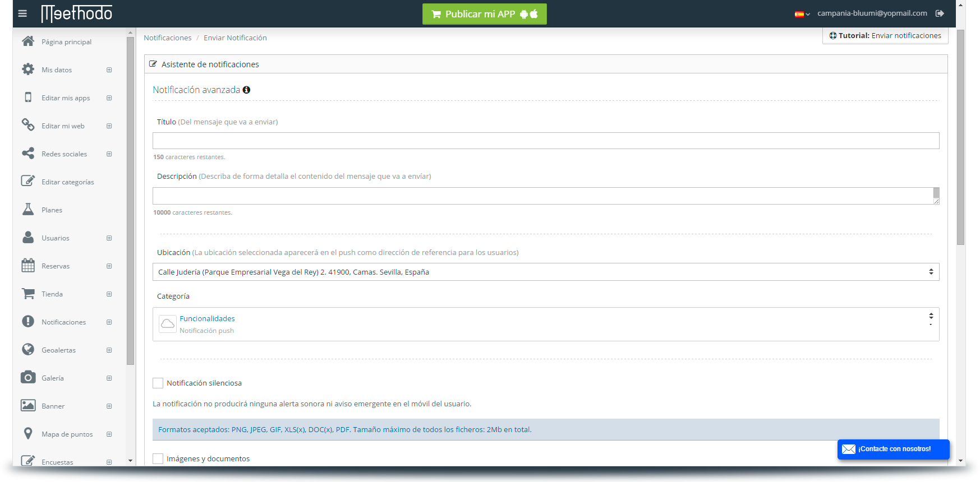Click the Asistente de notificaciones edit icon
The image size is (980, 482).
(x=153, y=64)
